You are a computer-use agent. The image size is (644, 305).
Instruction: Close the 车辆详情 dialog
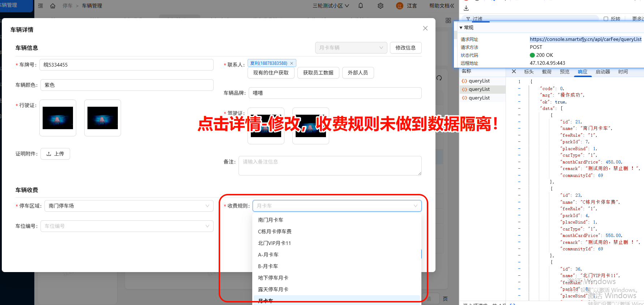425,28
